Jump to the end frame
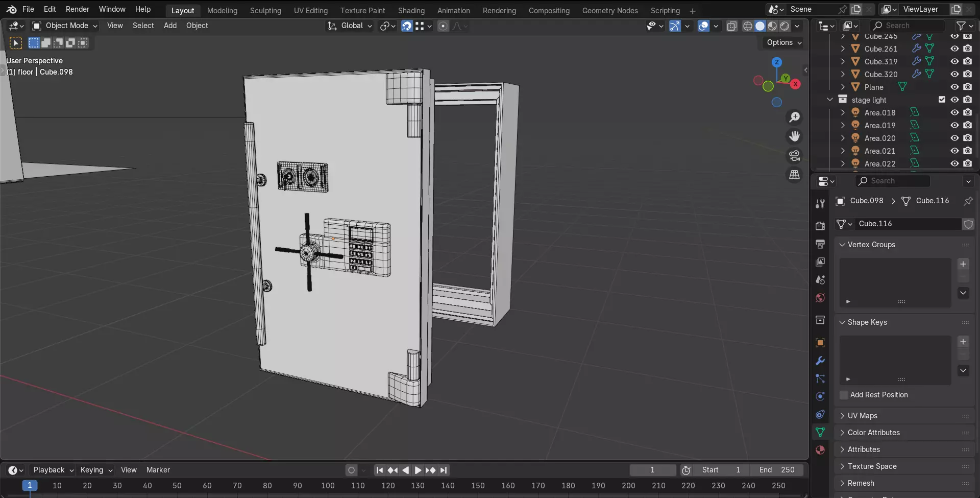The width and height of the screenshot is (980, 498). pos(444,470)
